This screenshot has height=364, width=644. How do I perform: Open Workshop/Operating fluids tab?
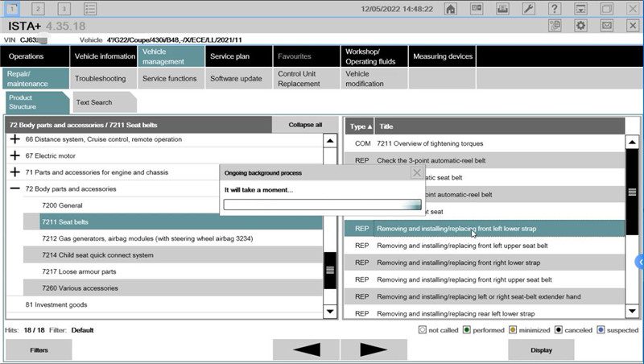pos(374,56)
